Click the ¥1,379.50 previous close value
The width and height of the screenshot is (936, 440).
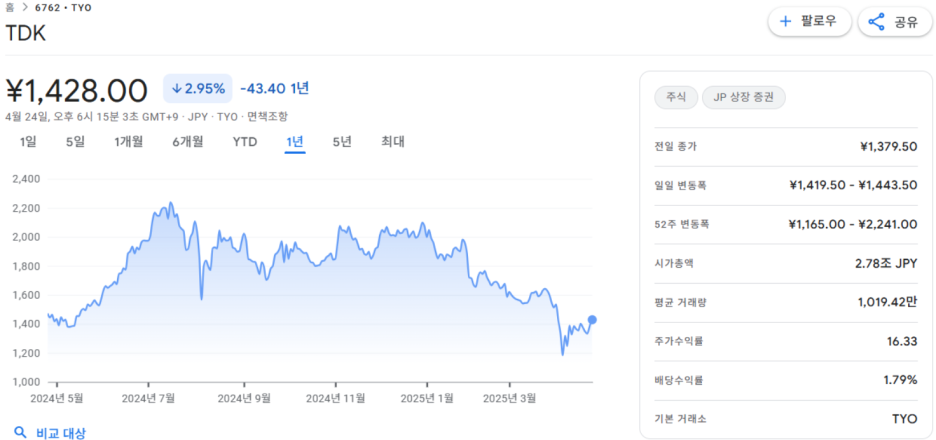[x=888, y=146]
